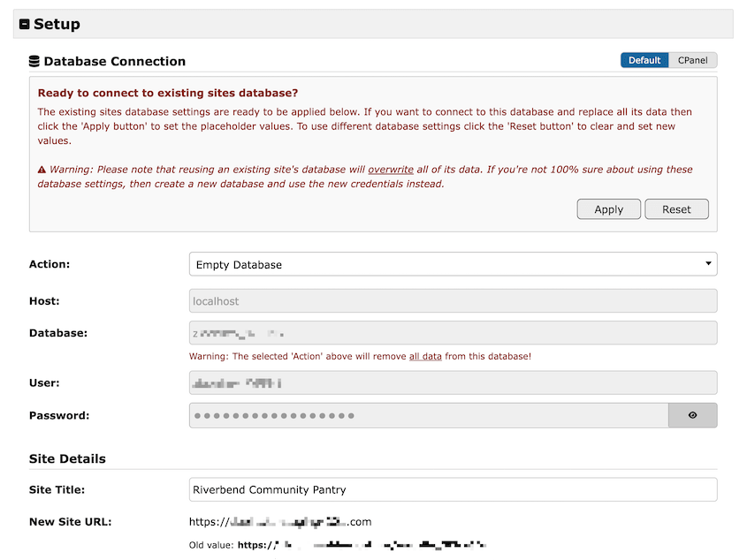Click the Host input field
Image resolution: width=747 pixels, height=560 pixels.
(453, 301)
